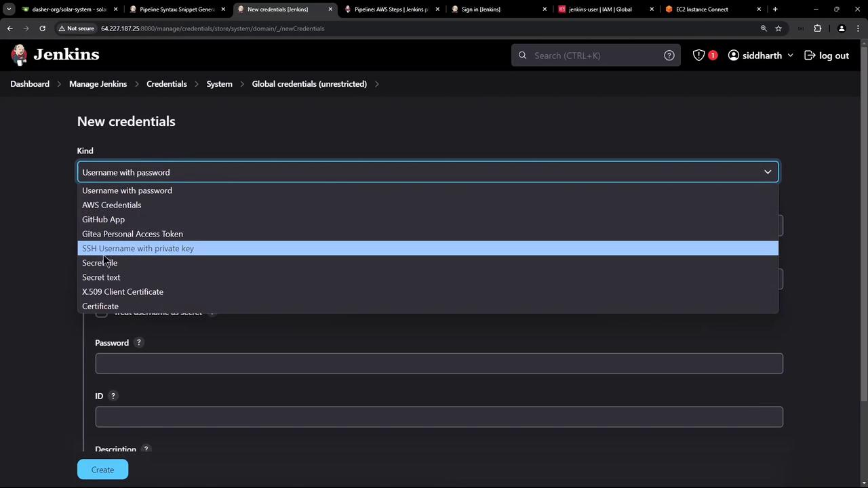Go to Dashboard breadcrumb

coord(30,84)
